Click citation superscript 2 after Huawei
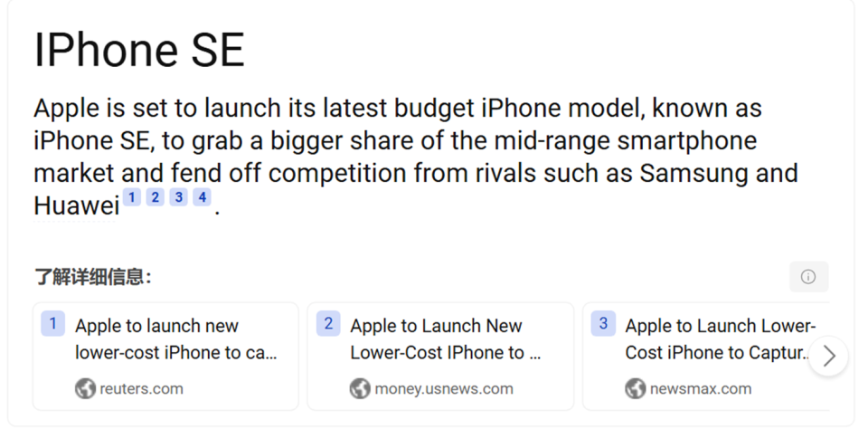This screenshot has width=868, height=429. 156,197
